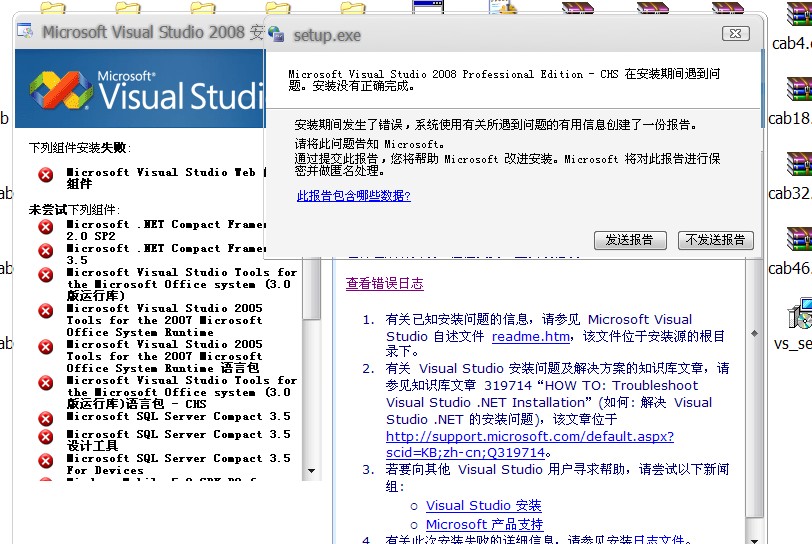Screen dimensions: 812x544
Task: Select the Microsoft SQL Server Compact 3.5 For Devices entry
Action: click(178, 464)
